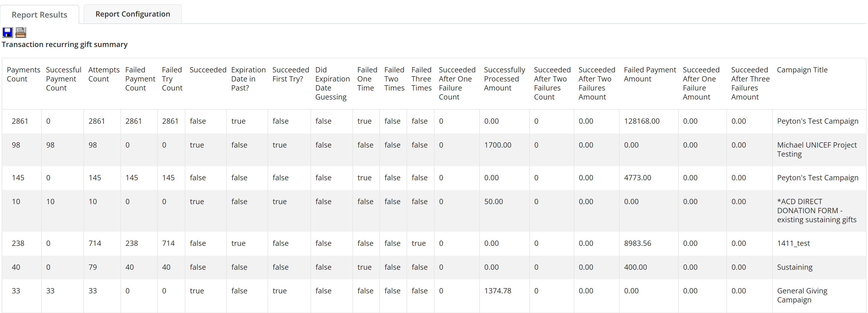868x313 pixels.
Task: Click the Failed Payment Amount header
Action: pos(650,74)
